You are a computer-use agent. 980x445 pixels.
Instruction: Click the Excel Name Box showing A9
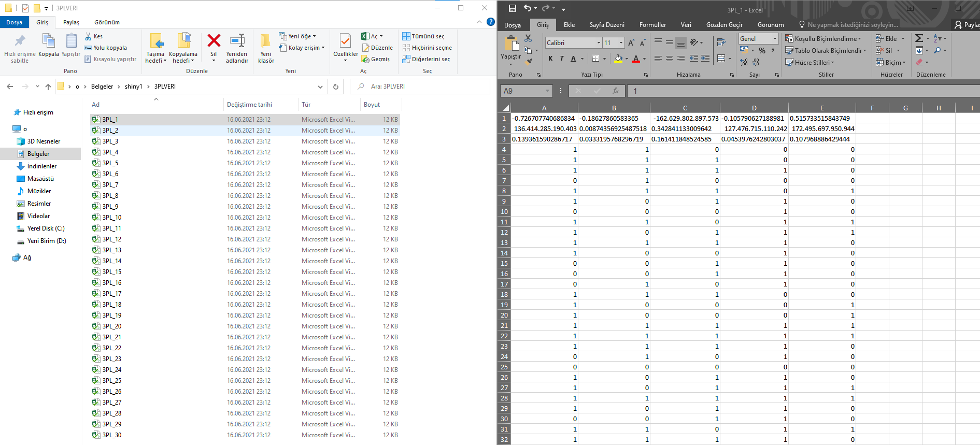pos(526,91)
